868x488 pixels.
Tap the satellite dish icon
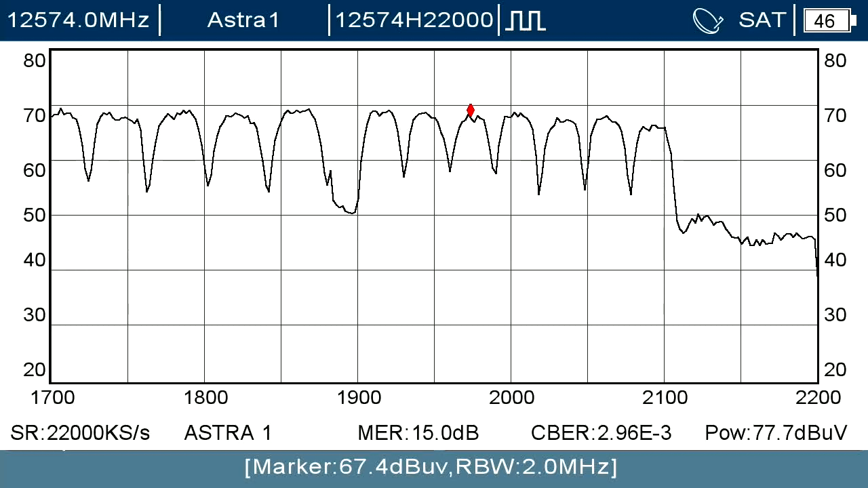point(709,20)
